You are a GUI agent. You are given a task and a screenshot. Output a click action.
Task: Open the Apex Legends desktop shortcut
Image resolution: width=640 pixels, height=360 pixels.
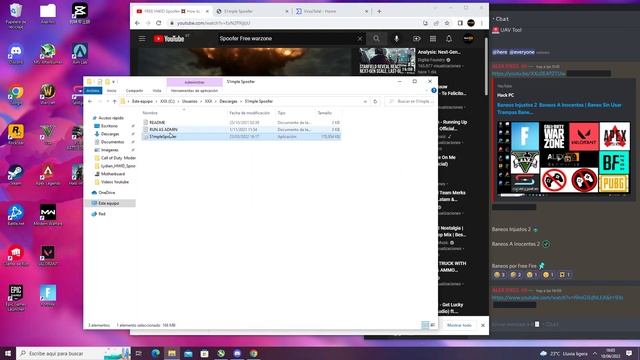pos(48,175)
